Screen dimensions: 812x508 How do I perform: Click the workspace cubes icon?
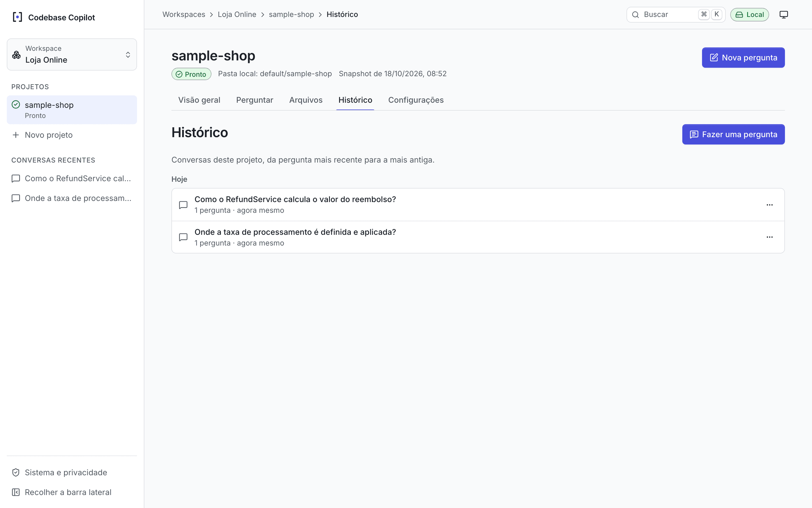pos(16,55)
